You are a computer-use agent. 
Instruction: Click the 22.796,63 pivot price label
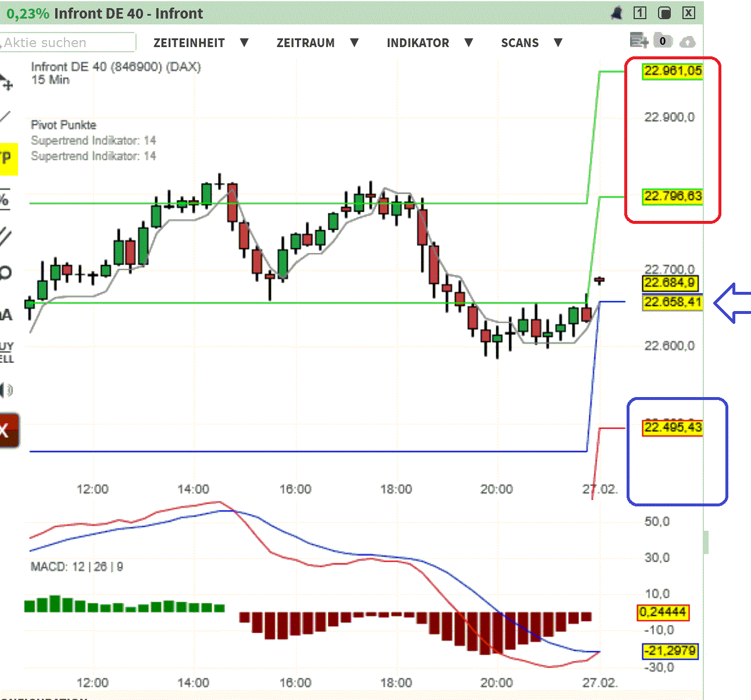pos(673,197)
